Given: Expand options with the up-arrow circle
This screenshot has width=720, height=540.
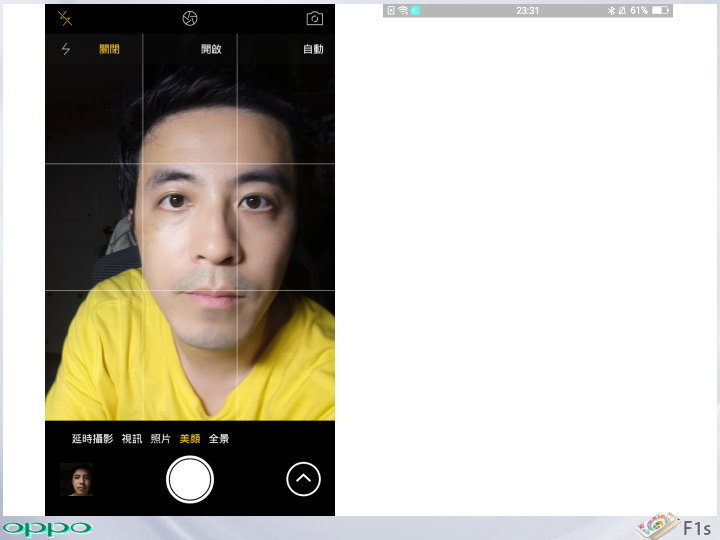Looking at the screenshot, I should (x=303, y=480).
